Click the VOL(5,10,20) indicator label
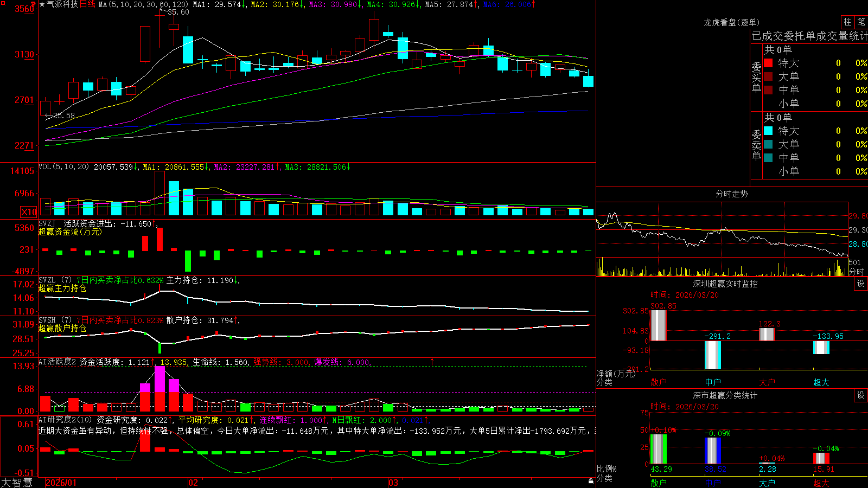The height and width of the screenshot is (488, 868). [63, 167]
